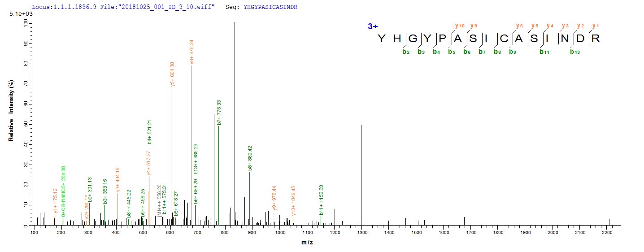644x252 pixels.
Task: Click the blue 3+ charge state label
Action: tap(373, 27)
